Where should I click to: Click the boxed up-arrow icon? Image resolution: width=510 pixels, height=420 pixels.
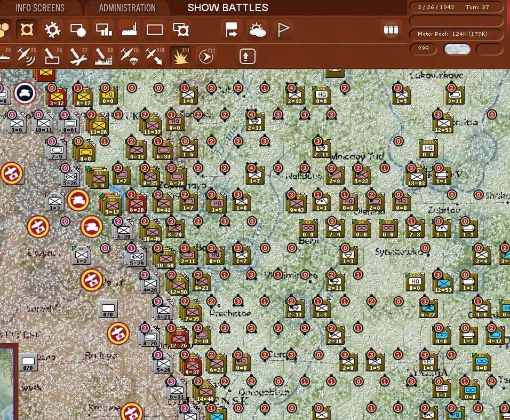[247, 56]
